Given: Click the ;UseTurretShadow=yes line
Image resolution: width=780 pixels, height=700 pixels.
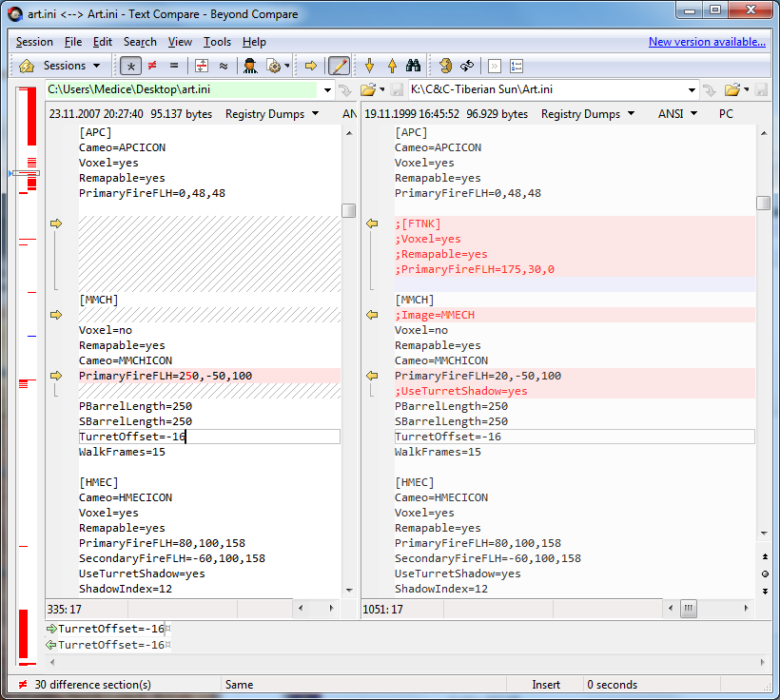Looking at the screenshot, I should (x=575, y=391).
